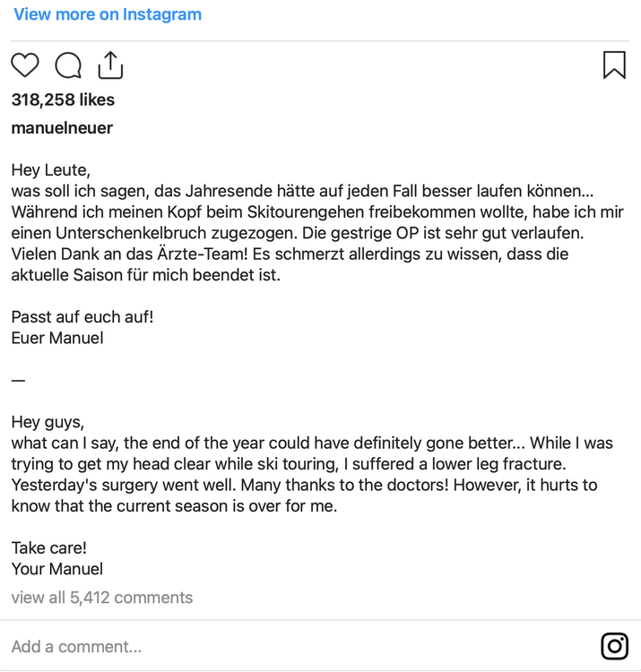Click the "Hey Leute," greeting line

point(51,169)
